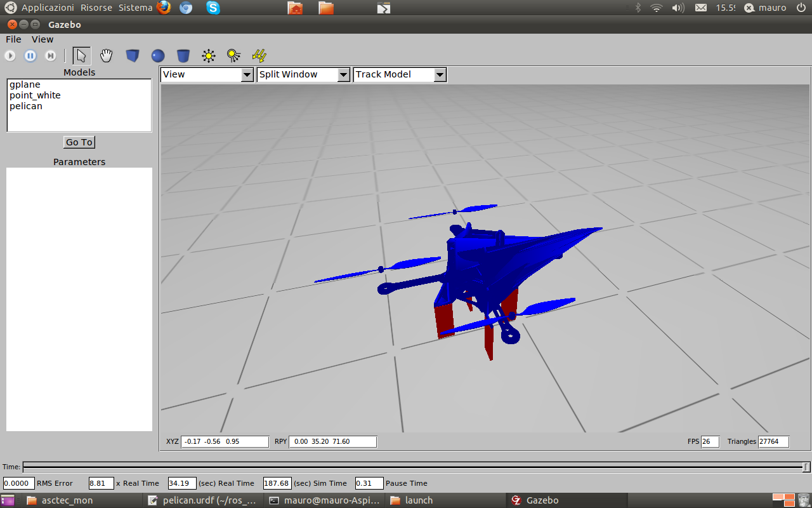The image size is (812, 508).
Task: Insert a sphere shape
Action: coord(158,56)
